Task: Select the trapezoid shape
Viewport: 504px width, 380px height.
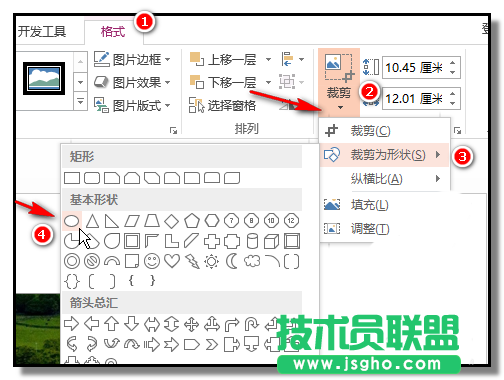Action: (x=152, y=221)
